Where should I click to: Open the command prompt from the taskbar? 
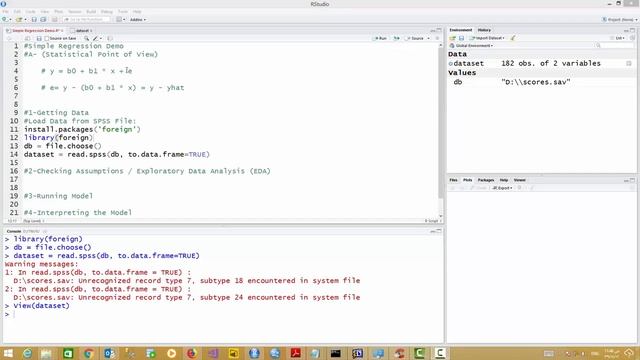pyautogui.click(x=336, y=353)
